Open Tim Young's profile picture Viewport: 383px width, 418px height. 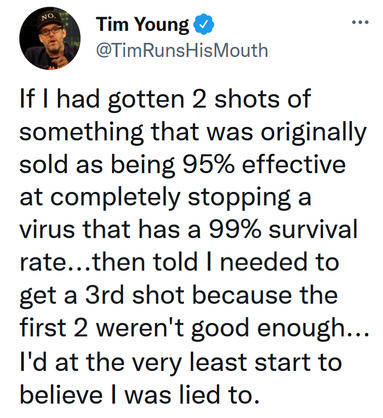click(x=50, y=38)
